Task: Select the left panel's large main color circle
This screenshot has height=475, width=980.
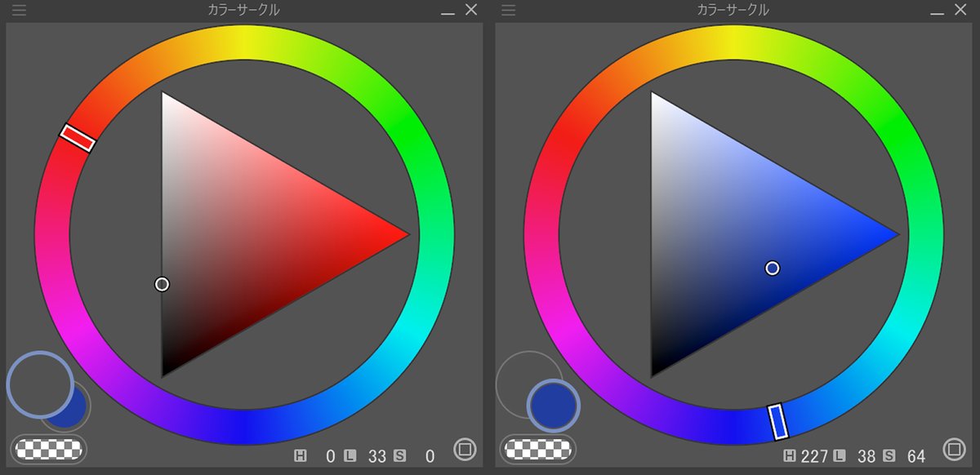Action: click(40, 385)
